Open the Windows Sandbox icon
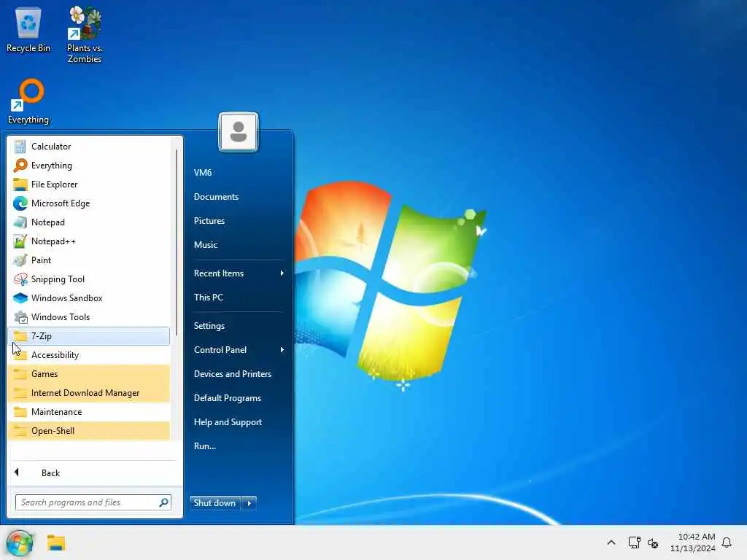The width and height of the screenshot is (747, 560). pos(20,298)
